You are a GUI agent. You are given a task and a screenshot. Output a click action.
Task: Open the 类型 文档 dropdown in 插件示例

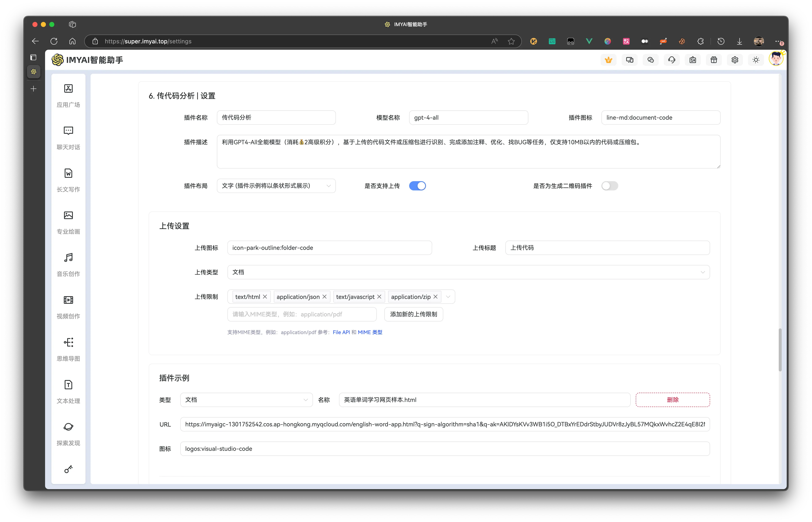click(x=246, y=400)
